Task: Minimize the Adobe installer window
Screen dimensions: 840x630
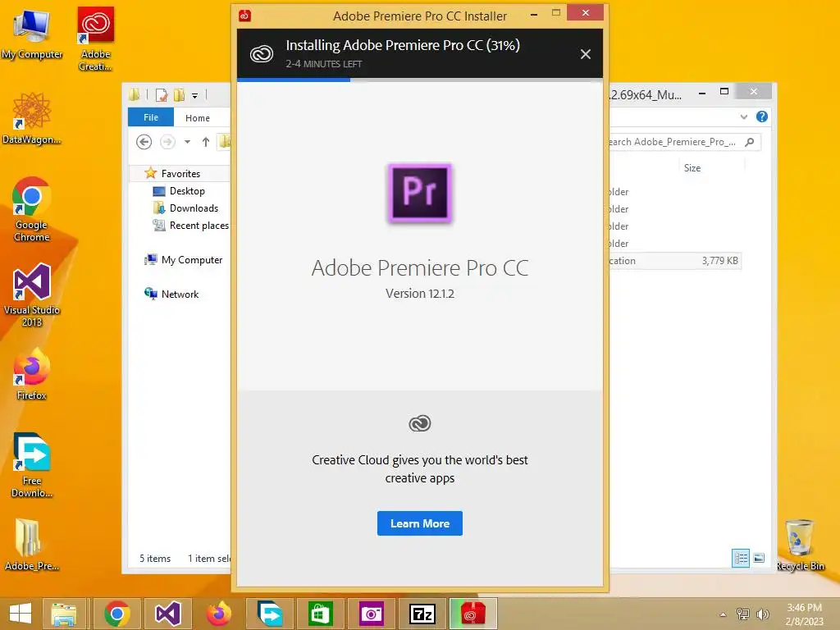Action: coord(533,15)
